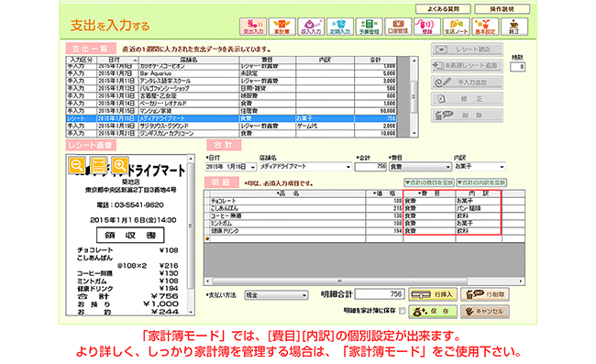The image size is (596, 364).
Task: Select the メディアドライブマート receipt row
Action: click(231, 118)
